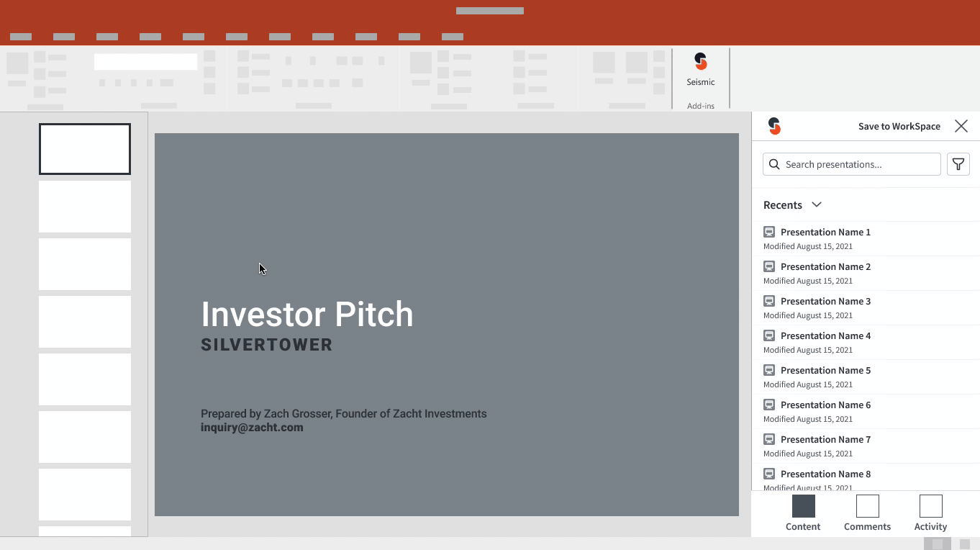The image size is (980, 550).
Task: Open Presentation Name 1
Action: point(866,238)
